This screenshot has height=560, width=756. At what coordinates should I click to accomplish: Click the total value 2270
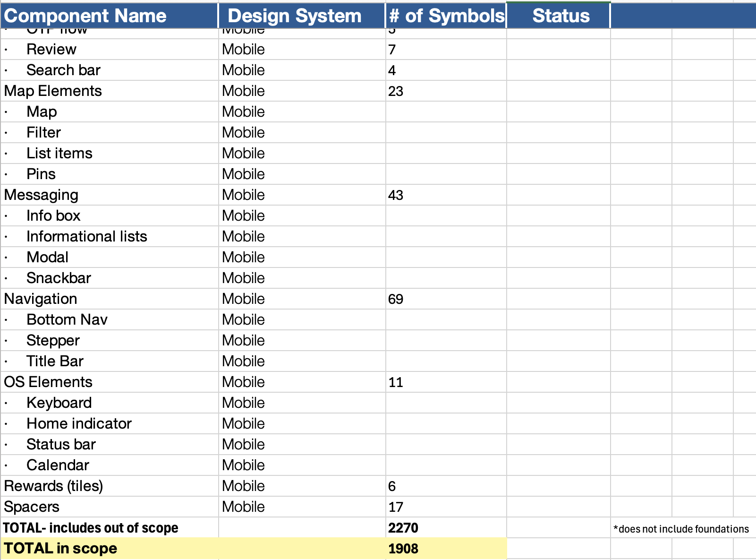tap(403, 528)
